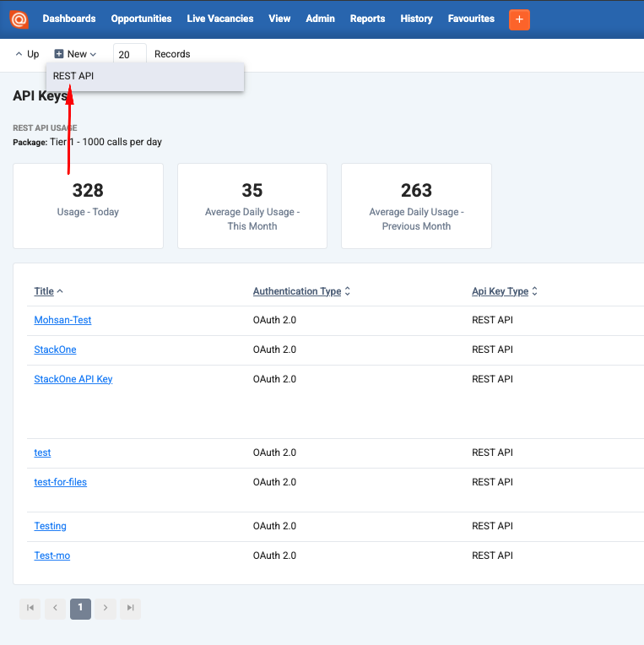This screenshot has height=645, width=644.
Task: Click the Up caret icon
Action: coord(19,54)
